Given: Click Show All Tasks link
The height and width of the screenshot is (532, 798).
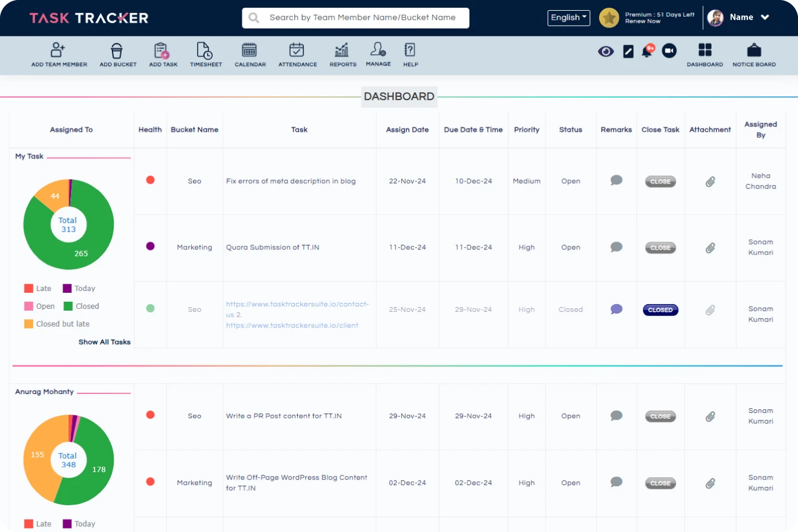Looking at the screenshot, I should click(104, 342).
